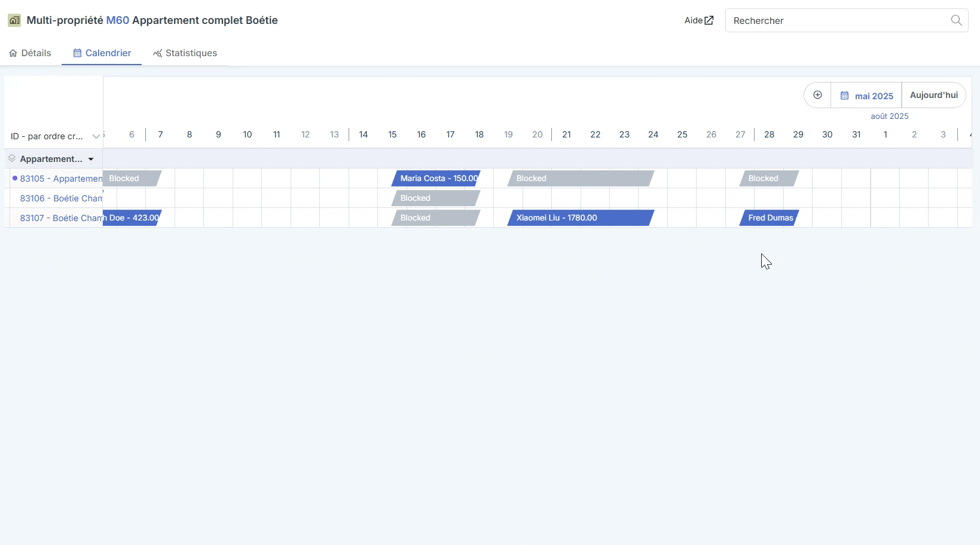Screen dimensions: 980x545
Task: Open 83105 - Appartement listing link
Action: [x=61, y=179]
